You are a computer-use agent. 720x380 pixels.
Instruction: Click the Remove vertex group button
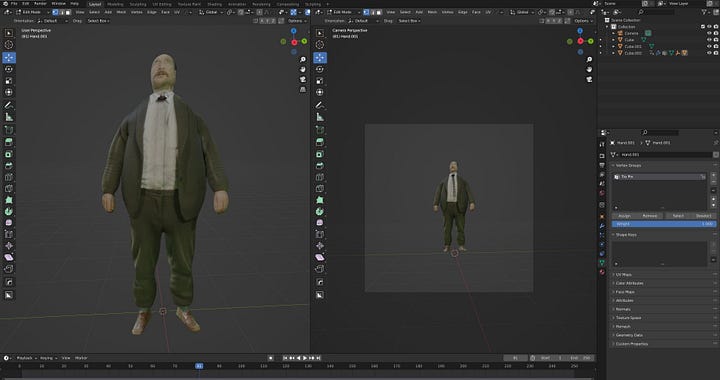[650, 216]
